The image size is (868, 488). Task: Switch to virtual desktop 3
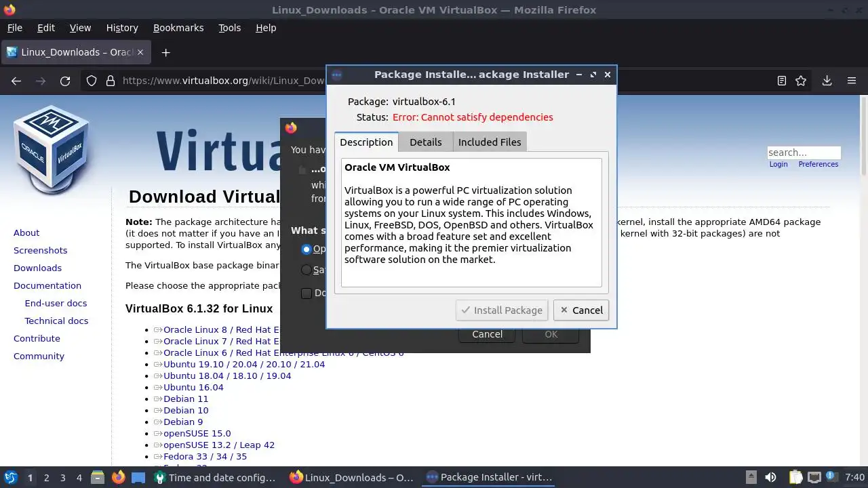[62, 477]
